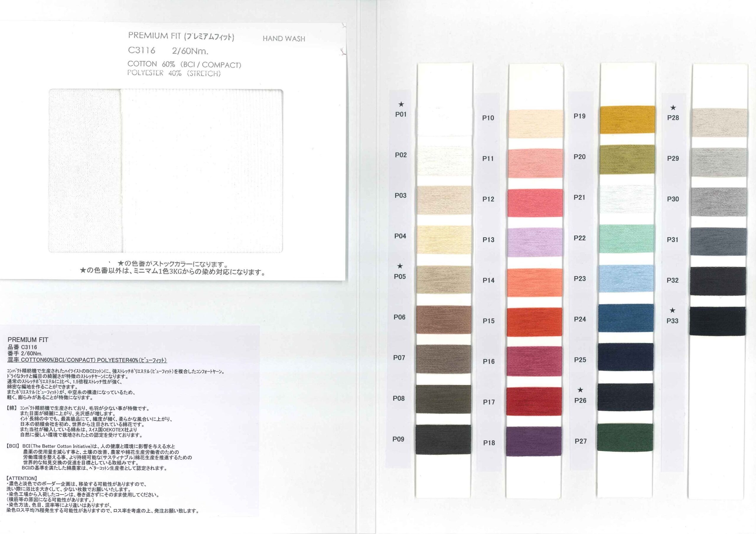Pick the P20 olive yarn swatch

(x=628, y=160)
